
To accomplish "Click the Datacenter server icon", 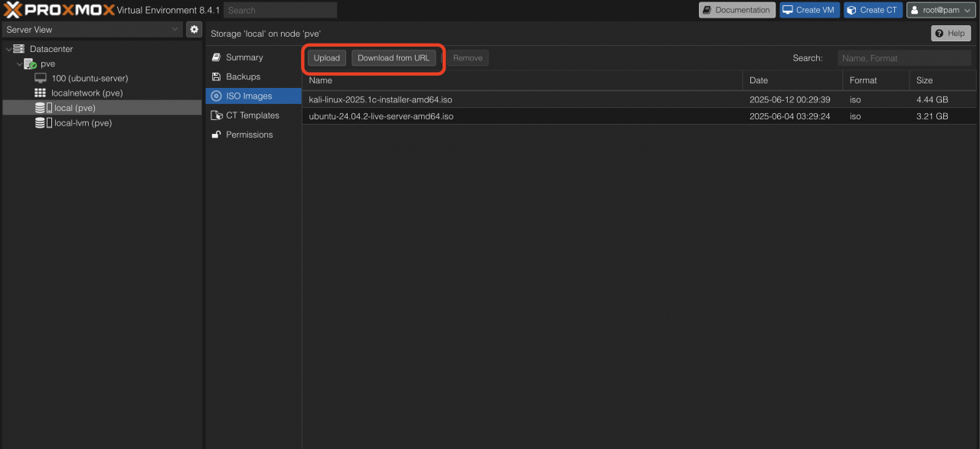I will click(19, 49).
